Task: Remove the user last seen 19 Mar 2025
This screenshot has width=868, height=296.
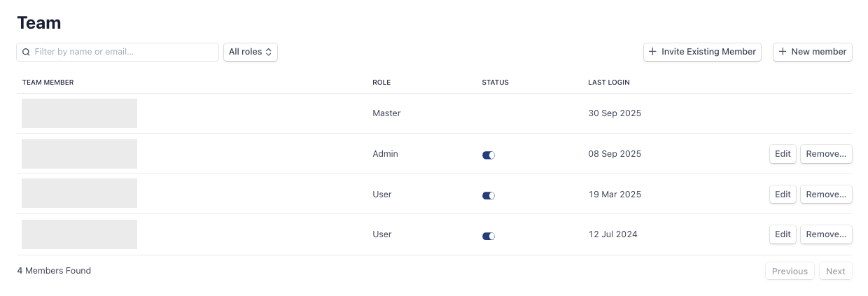Action: point(826,195)
